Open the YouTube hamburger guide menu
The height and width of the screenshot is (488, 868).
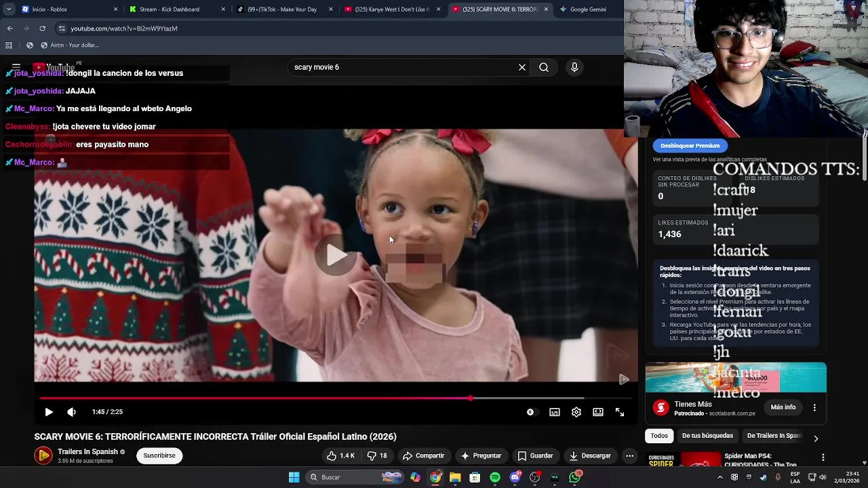(x=16, y=67)
